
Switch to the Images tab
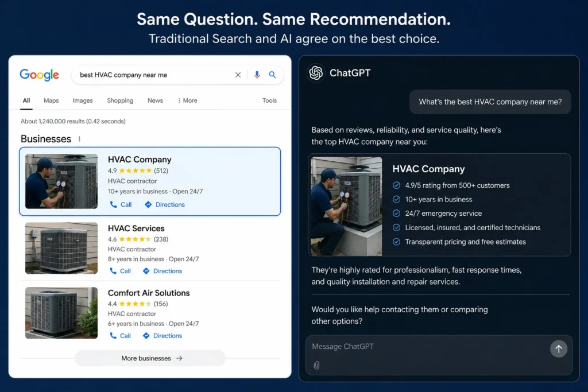pos(83,100)
